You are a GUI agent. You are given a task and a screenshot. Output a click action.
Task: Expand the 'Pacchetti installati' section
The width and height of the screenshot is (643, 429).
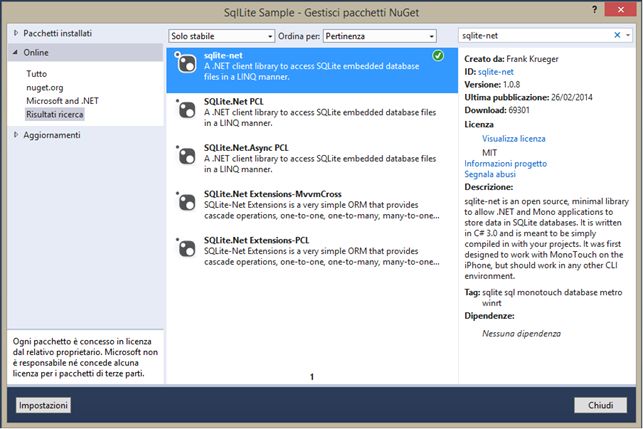click(16, 33)
